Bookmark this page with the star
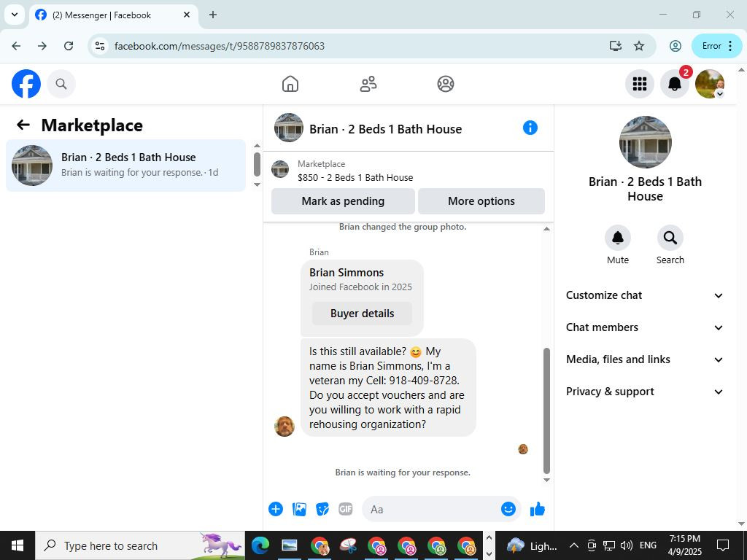The height and width of the screenshot is (560, 747). [x=639, y=46]
